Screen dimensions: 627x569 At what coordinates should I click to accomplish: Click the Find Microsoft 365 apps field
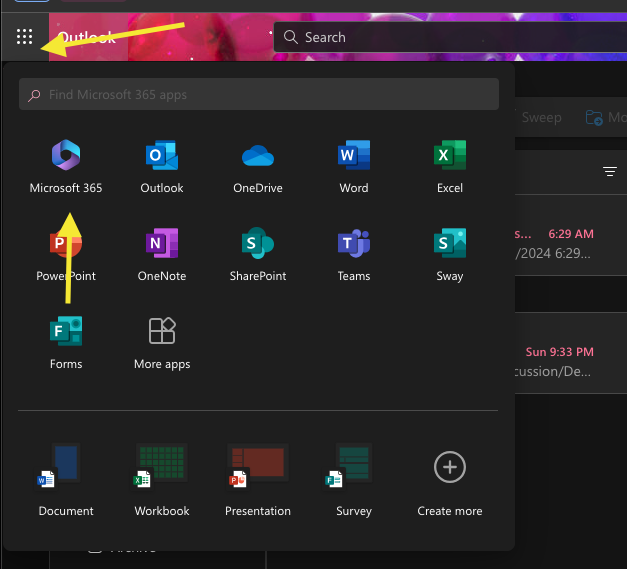coord(258,95)
